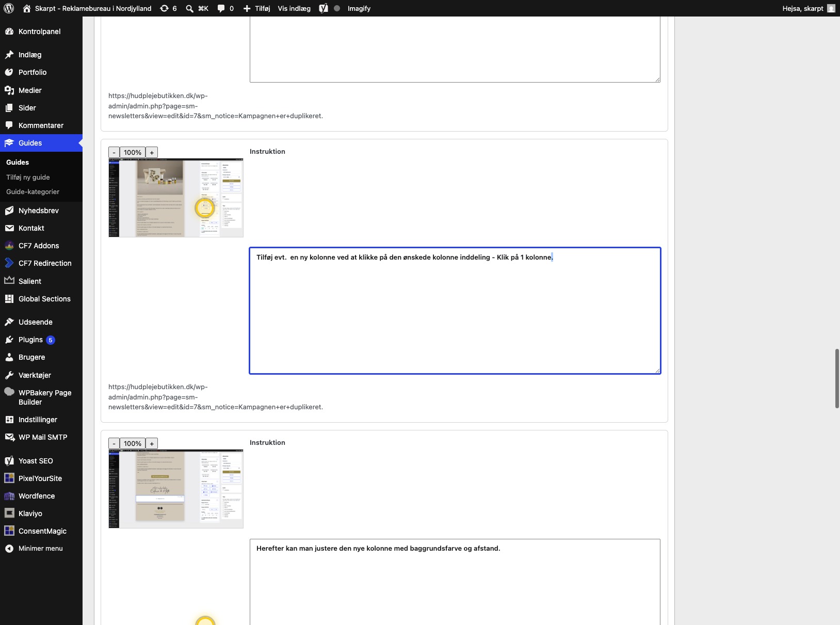Select Tilføj ny guide submenu item
Viewport: 840px width, 625px height.
click(28, 177)
